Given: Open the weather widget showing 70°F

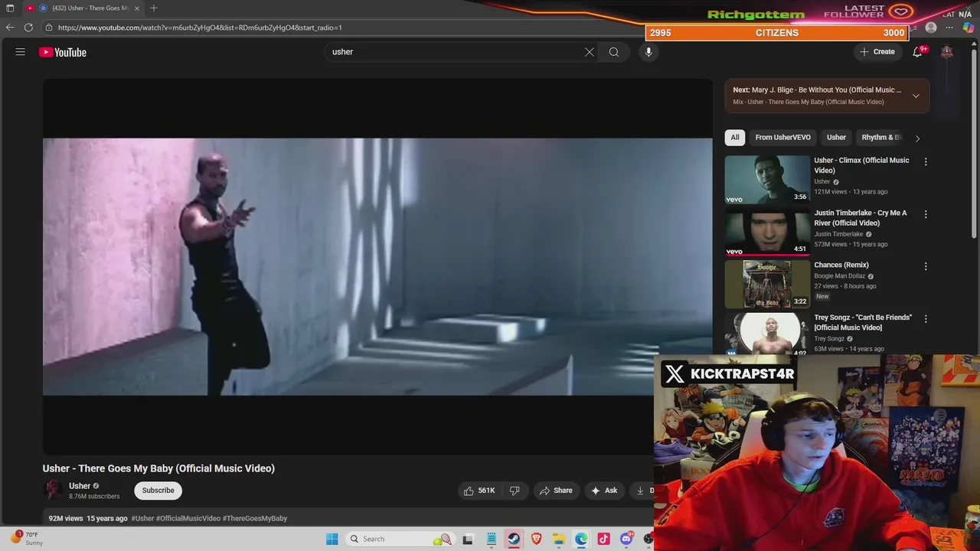Looking at the screenshot, I should [x=26, y=539].
